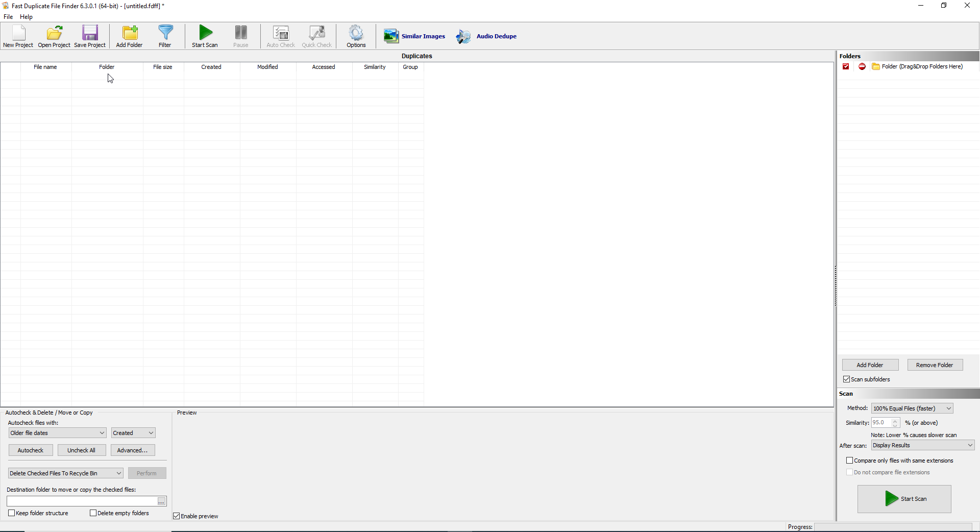This screenshot has height=532, width=980.
Task: Open a project via the Open Project icon
Action: tap(54, 36)
